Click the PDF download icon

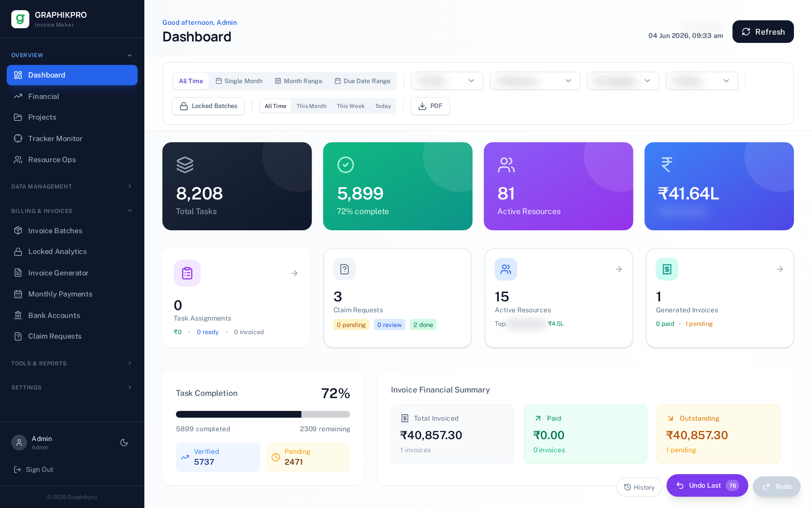[x=422, y=106]
